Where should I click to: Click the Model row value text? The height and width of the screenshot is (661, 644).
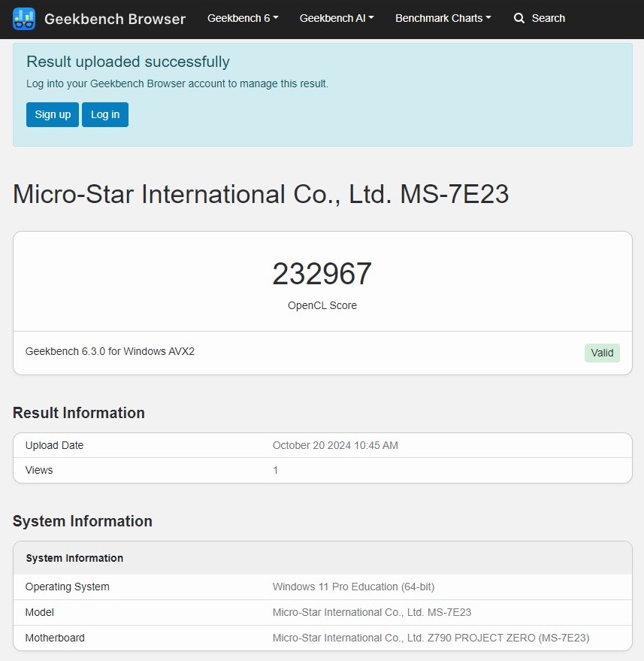coord(372,612)
